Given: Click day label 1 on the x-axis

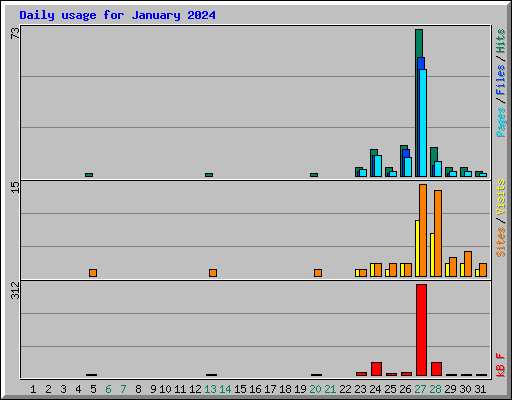Looking at the screenshot, I should (33, 389).
